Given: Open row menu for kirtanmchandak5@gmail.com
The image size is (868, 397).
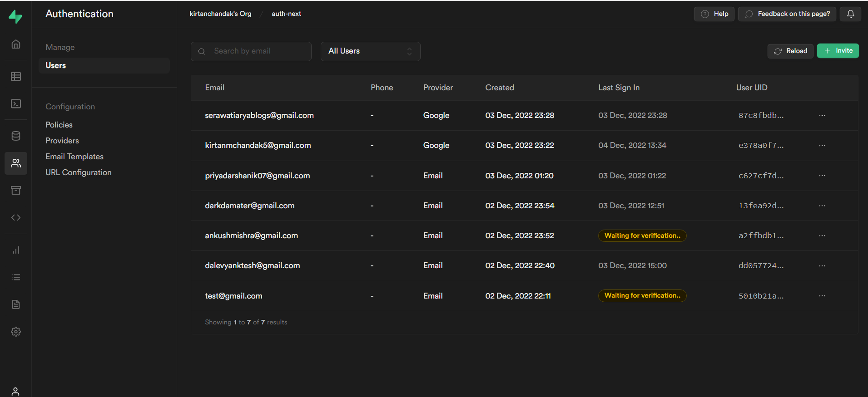Looking at the screenshot, I should [x=822, y=146].
